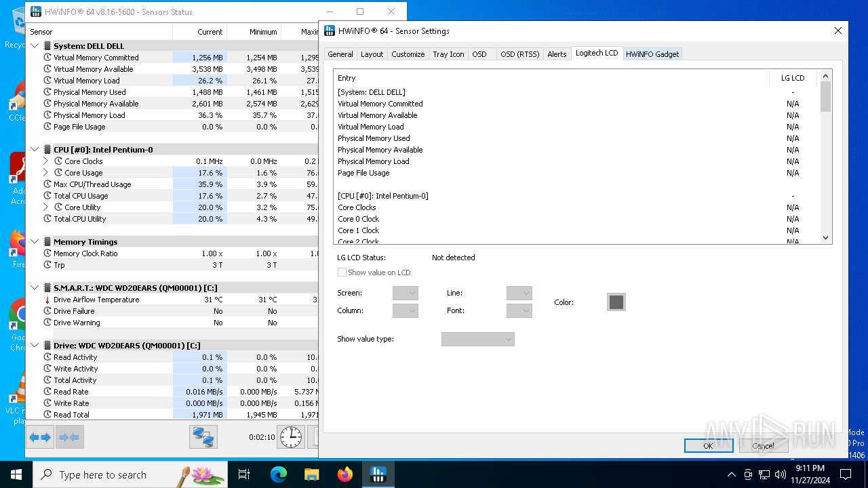Screen dimensions: 868x488
Task: Open File Explorer from taskbar
Action: tap(312, 474)
